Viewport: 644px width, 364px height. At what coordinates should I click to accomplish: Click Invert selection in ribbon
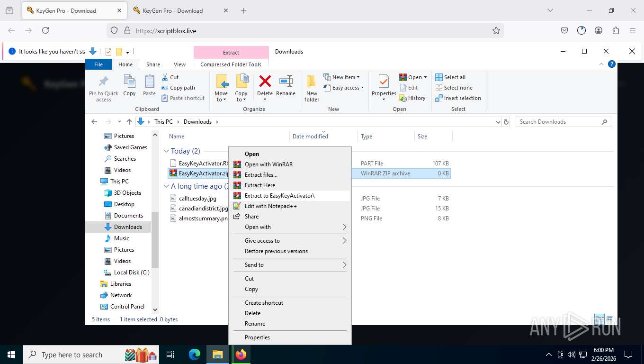click(x=458, y=98)
